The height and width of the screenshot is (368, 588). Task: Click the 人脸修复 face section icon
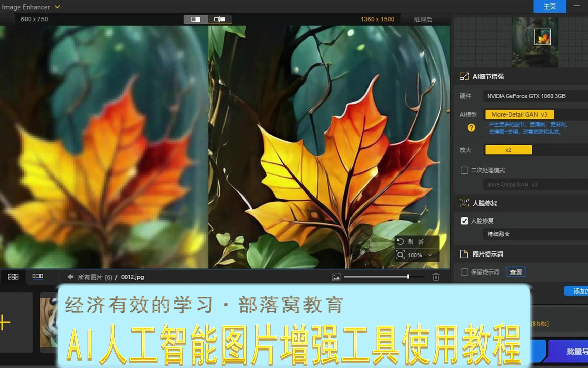click(x=464, y=203)
